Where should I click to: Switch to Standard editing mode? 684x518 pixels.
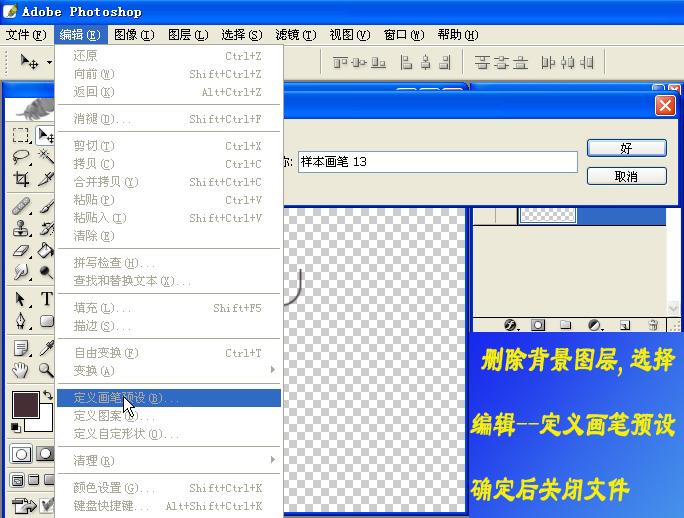click(21, 454)
